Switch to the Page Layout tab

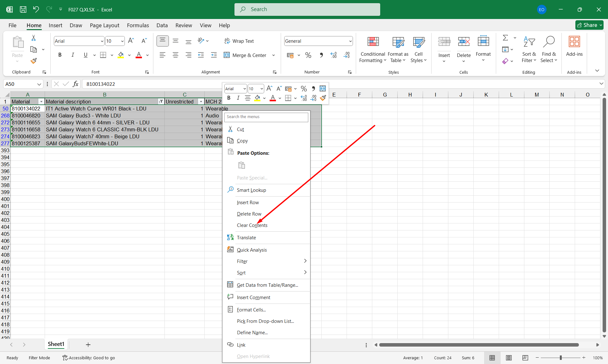(x=104, y=25)
